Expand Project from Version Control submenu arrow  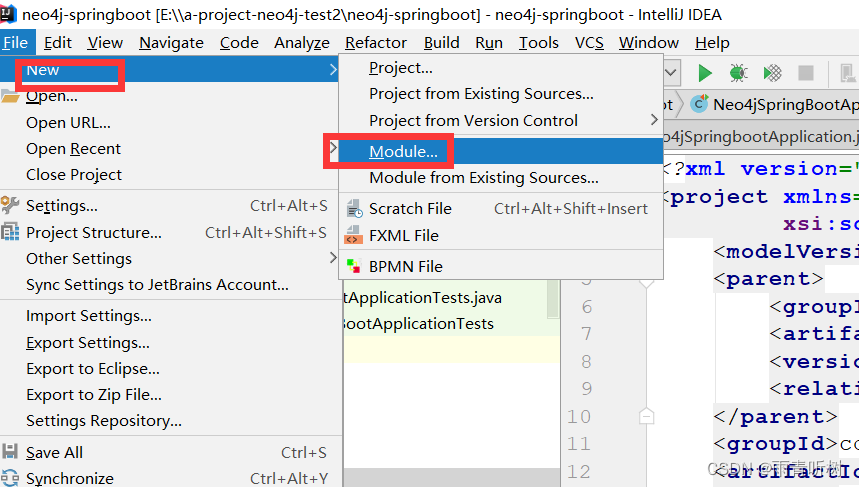654,120
